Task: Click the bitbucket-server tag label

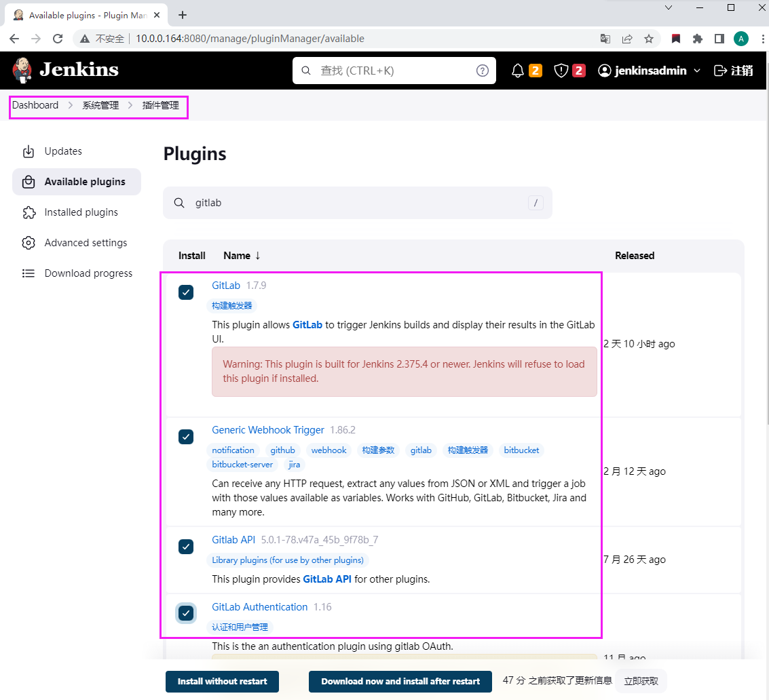Action: [242, 464]
